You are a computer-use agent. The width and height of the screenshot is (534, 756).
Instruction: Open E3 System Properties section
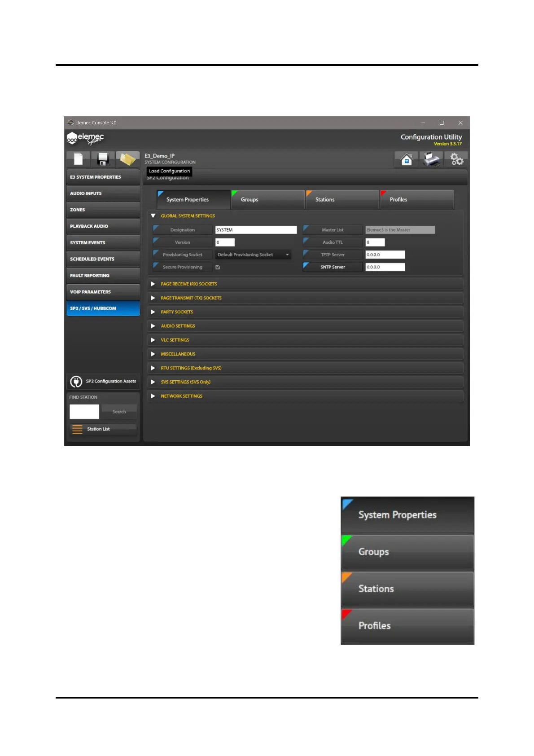click(103, 177)
